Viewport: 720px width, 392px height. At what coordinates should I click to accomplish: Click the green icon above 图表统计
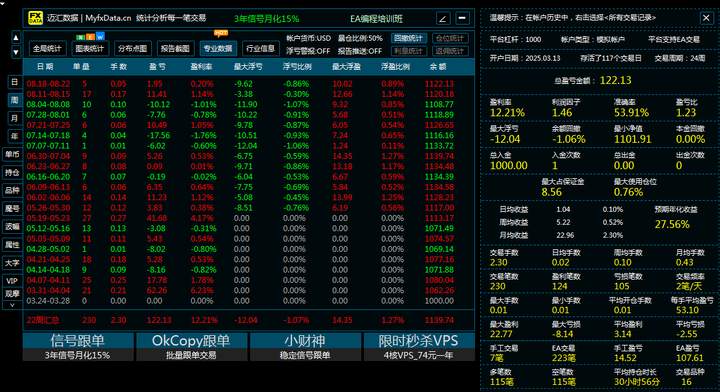pyautogui.click(x=80, y=37)
